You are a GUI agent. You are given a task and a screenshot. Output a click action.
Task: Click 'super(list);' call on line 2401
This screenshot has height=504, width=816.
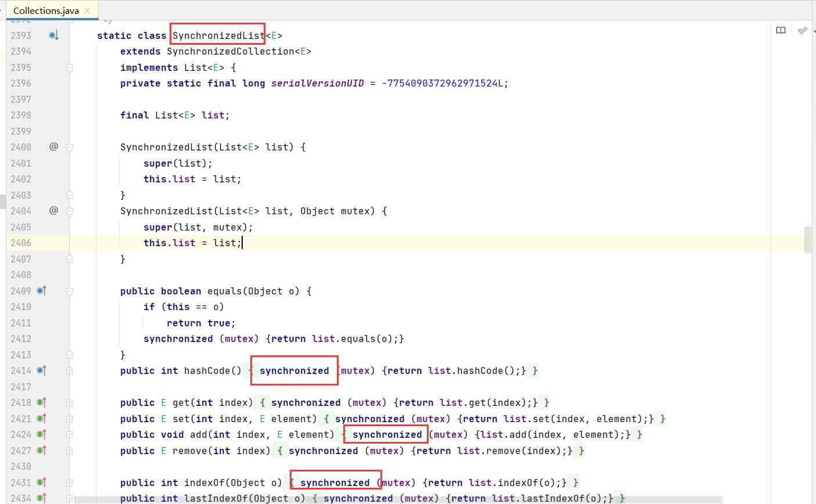coord(178,163)
